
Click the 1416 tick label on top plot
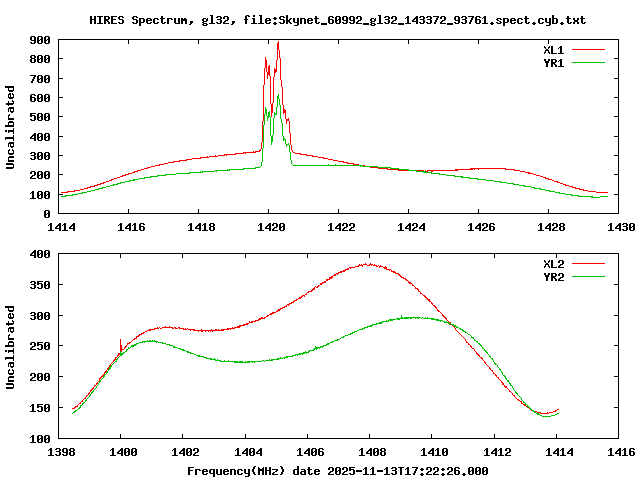[x=131, y=227]
